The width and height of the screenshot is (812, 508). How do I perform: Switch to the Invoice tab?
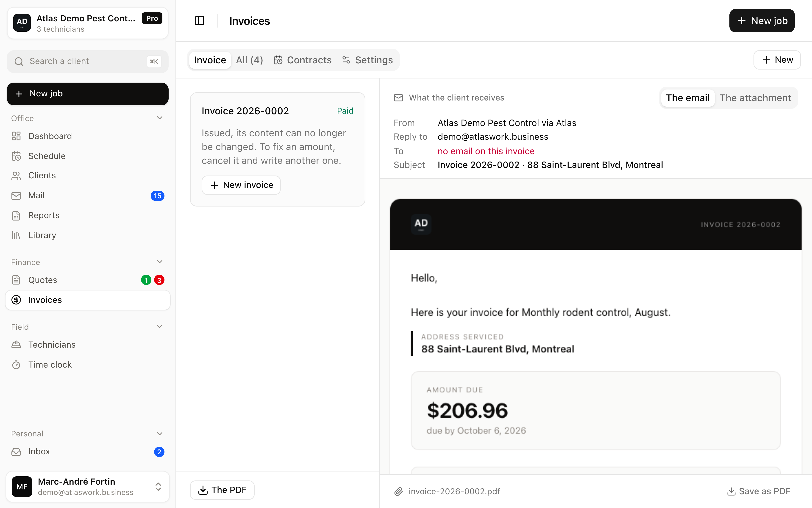(210, 60)
